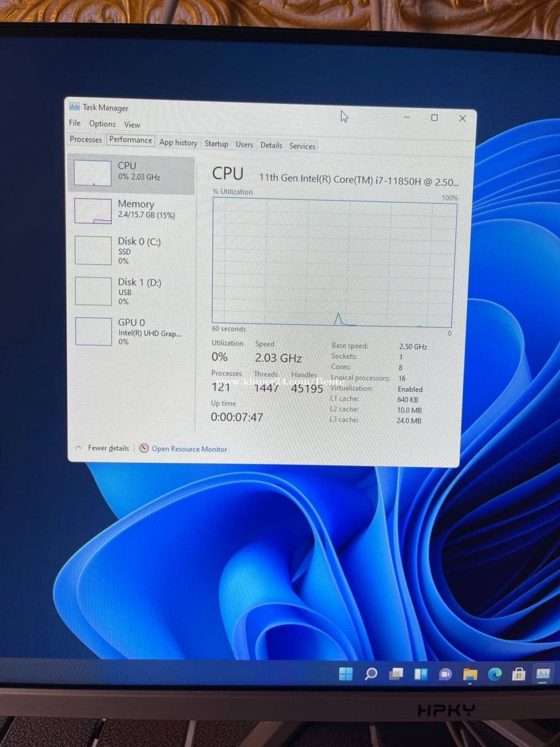Image resolution: width=560 pixels, height=747 pixels.
Task: Open the Windows Start menu
Action: tap(346, 674)
